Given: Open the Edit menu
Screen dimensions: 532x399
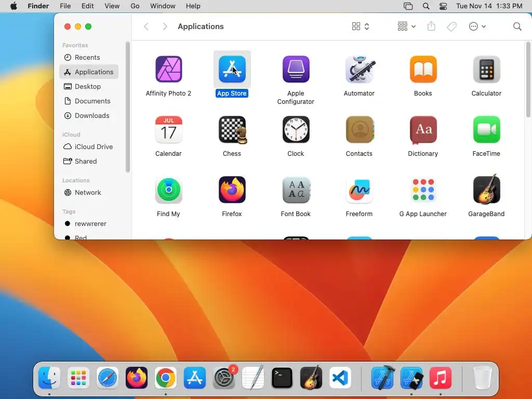Looking at the screenshot, I should [87, 6].
